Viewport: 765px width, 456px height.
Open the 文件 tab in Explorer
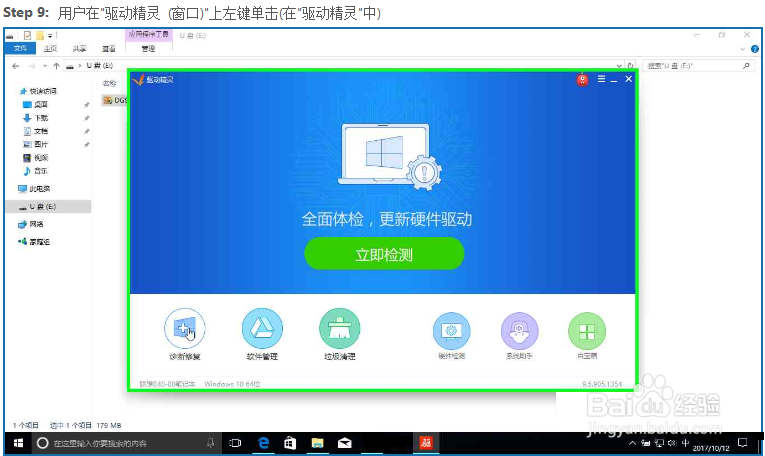20,48
